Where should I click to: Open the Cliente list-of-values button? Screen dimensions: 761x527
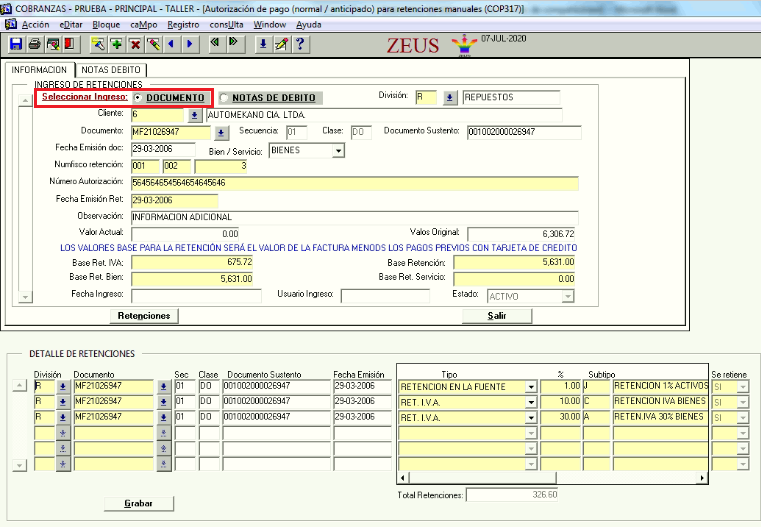point(193,115)
